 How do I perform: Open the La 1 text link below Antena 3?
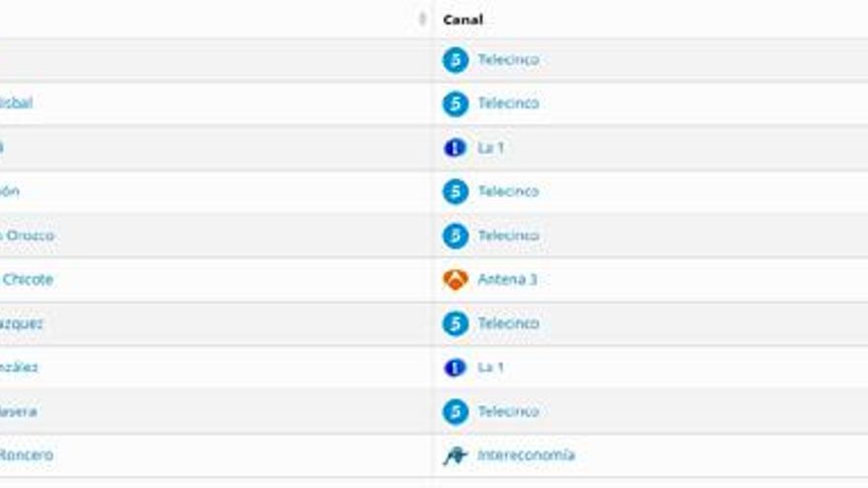490,368
